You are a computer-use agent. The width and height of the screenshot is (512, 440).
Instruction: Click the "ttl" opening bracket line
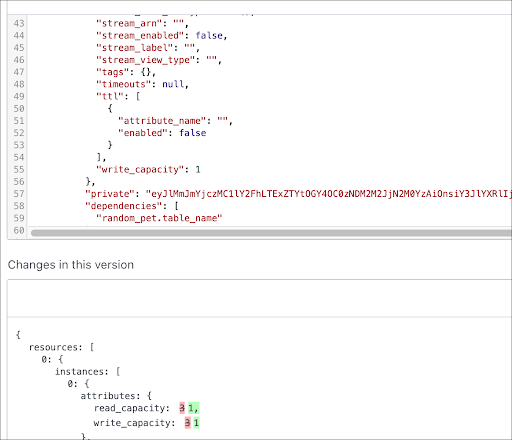click(x=118, y=96)
